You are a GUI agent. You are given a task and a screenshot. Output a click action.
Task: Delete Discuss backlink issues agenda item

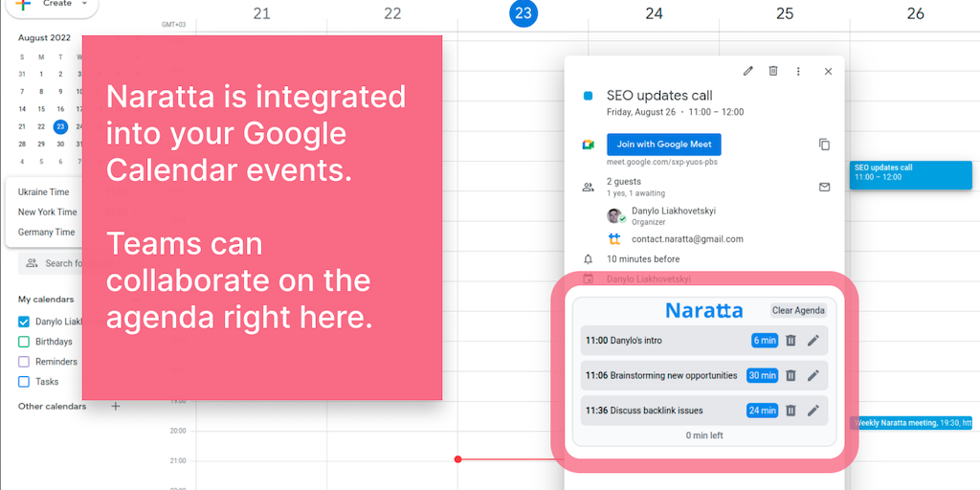(791, 411)
